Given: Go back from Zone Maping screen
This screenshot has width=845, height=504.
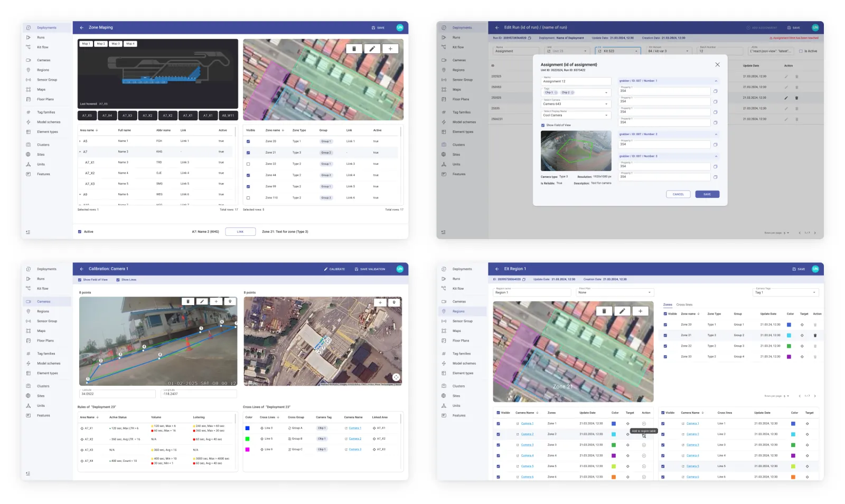Looking at the screenshot, I should pyautogui.click(x=82, y=27).
